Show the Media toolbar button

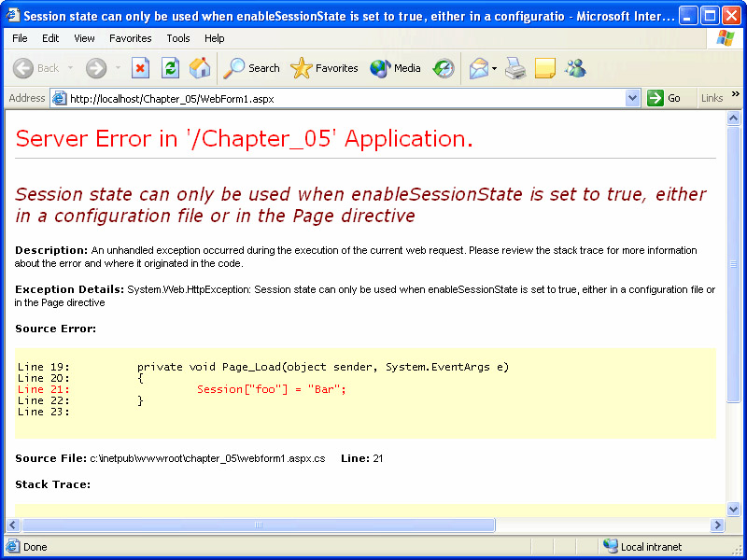pyautogui.click(x=396, y=68)
